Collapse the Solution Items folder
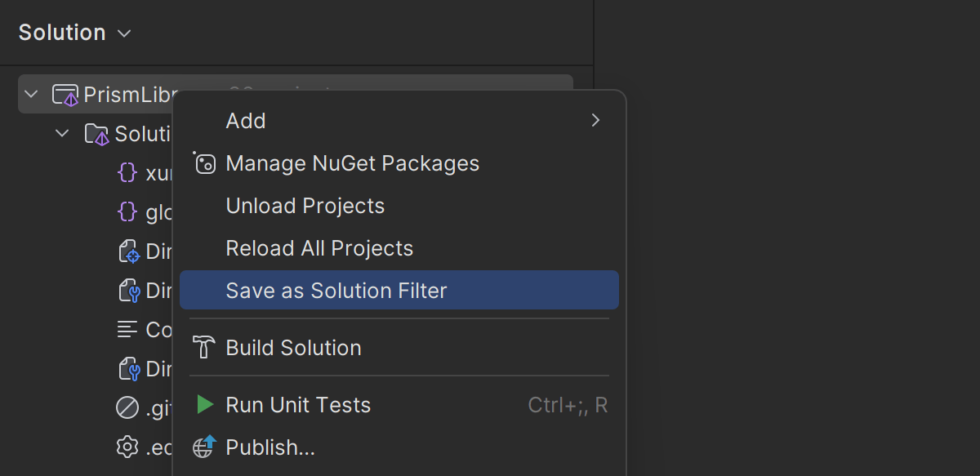This screenshot has height=476, width=980. coord(62,134)
